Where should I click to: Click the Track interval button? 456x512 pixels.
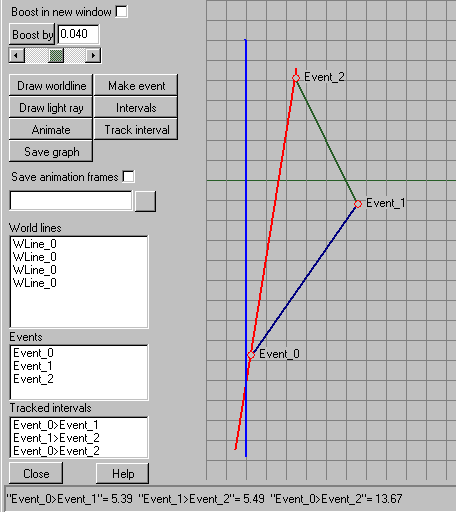(136, 129)
